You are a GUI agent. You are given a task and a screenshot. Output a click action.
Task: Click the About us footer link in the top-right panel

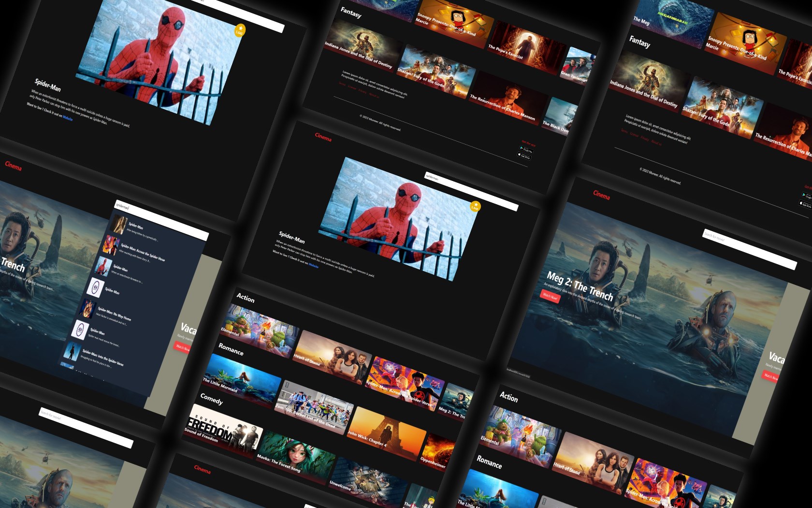(x=656, y=142)
